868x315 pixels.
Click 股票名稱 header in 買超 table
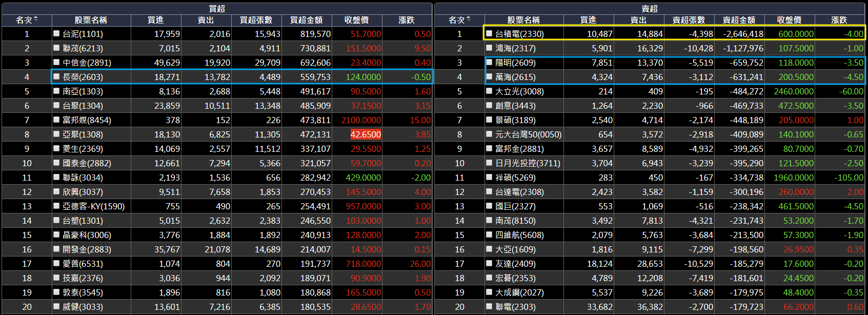(91, 20)
